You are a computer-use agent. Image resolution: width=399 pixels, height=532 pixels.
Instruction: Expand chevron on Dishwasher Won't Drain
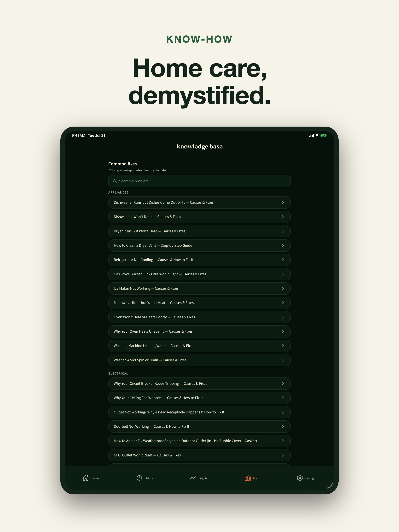[x=283, y=217]
